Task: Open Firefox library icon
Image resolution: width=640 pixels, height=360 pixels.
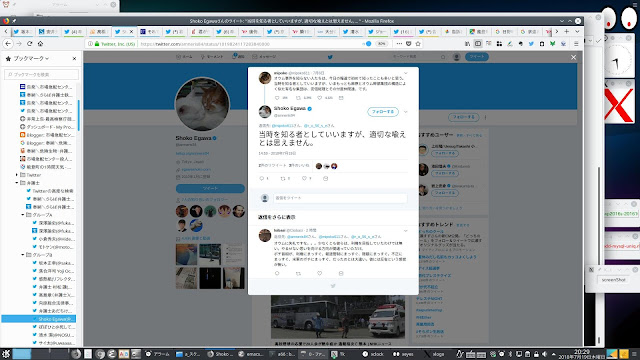Action: coord(467,44)
